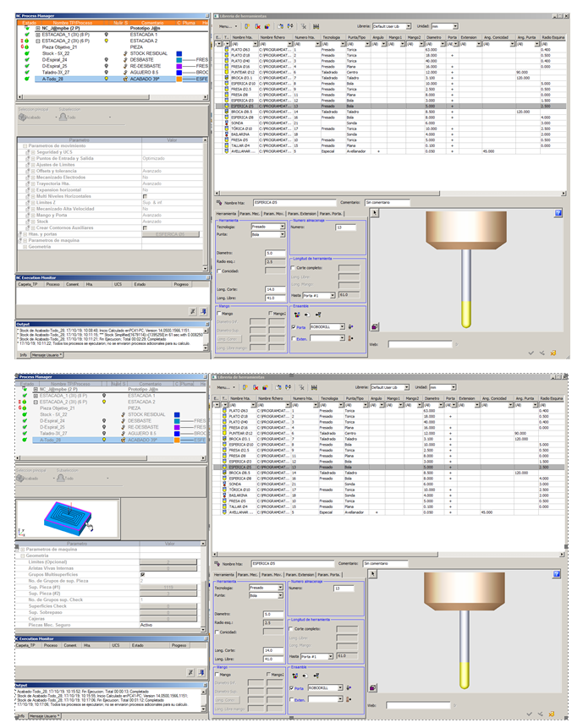Click Limites (Opcional) value button in lower table

coord(168,562)
